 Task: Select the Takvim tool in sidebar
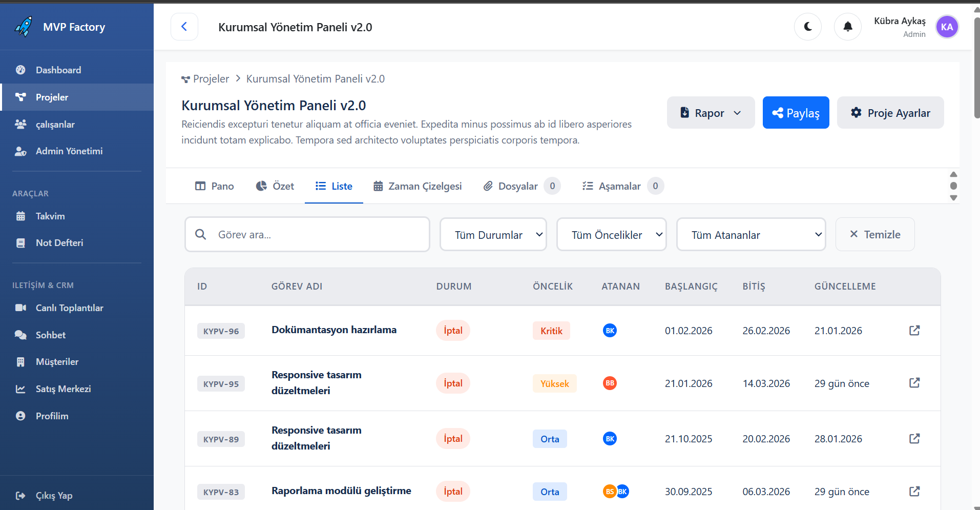[49, 216]
